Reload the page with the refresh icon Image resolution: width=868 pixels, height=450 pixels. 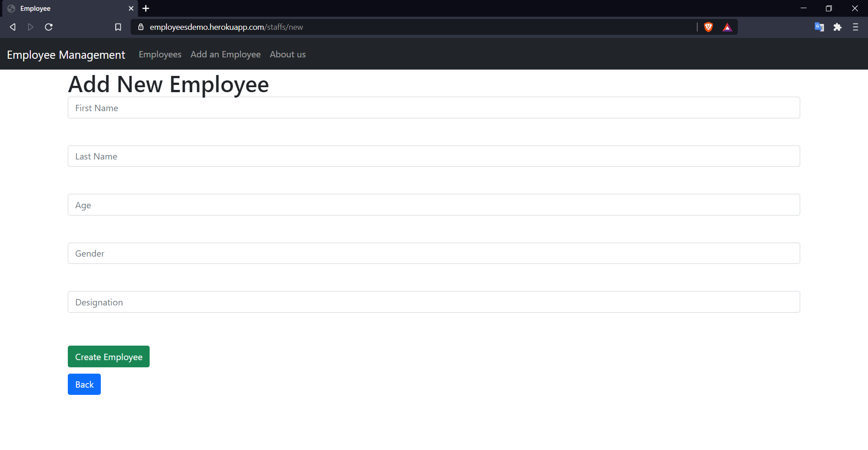pos(49,27)
